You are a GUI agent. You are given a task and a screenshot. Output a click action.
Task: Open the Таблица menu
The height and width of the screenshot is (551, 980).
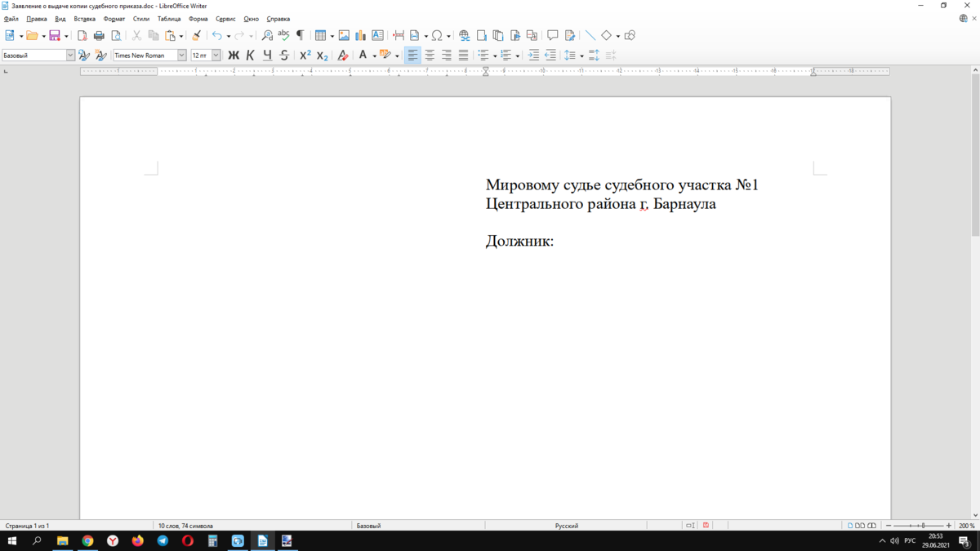click(169, 19)
